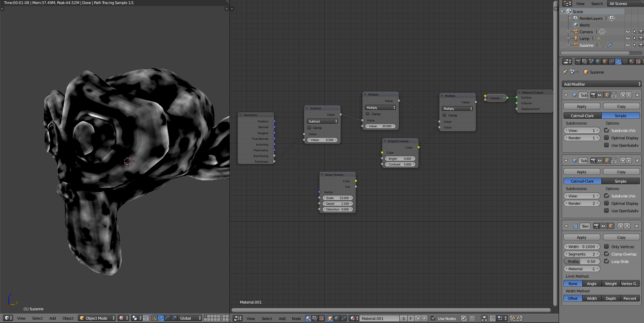
Task: Enable the rotate manipulator in 3D view header
Action: [167, 318]
